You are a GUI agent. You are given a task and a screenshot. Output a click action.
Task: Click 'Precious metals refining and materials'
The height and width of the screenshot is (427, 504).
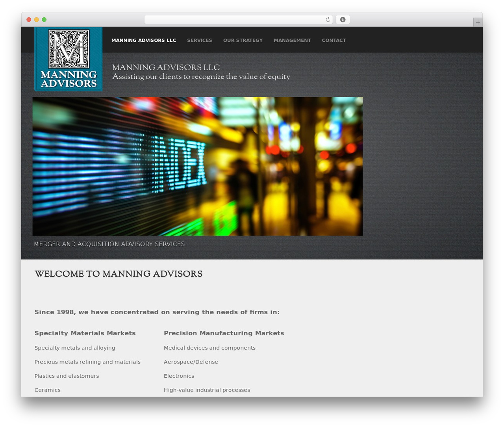coord(87,362)
